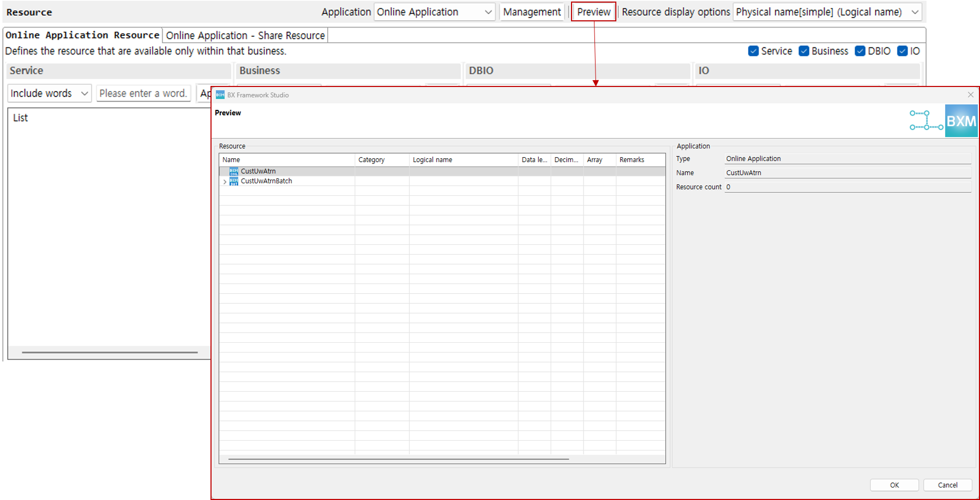The height and width of the screenshot is (500, 980).
Task: Open the Application dropdown showing Online Application
Action: (x=435, y=11)
